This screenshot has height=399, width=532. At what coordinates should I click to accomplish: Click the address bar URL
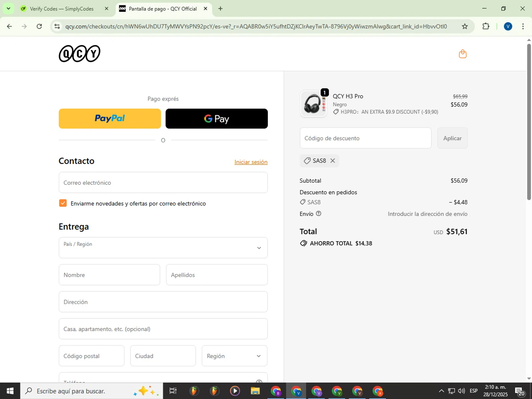click(x=256, y=26)
